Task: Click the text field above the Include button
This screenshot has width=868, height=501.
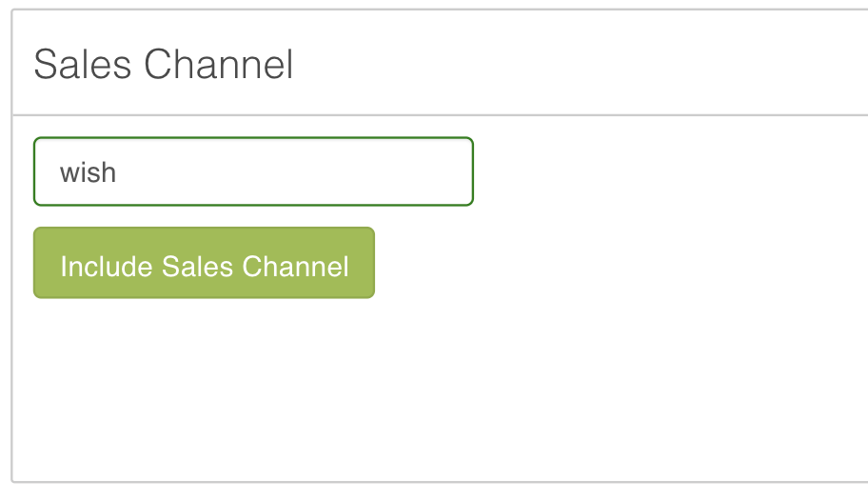Action: click(253, 171)
